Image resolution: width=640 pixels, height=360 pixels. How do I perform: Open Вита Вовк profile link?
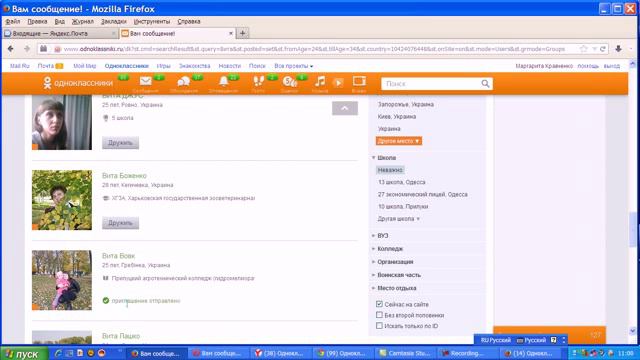tap(118, 256)
